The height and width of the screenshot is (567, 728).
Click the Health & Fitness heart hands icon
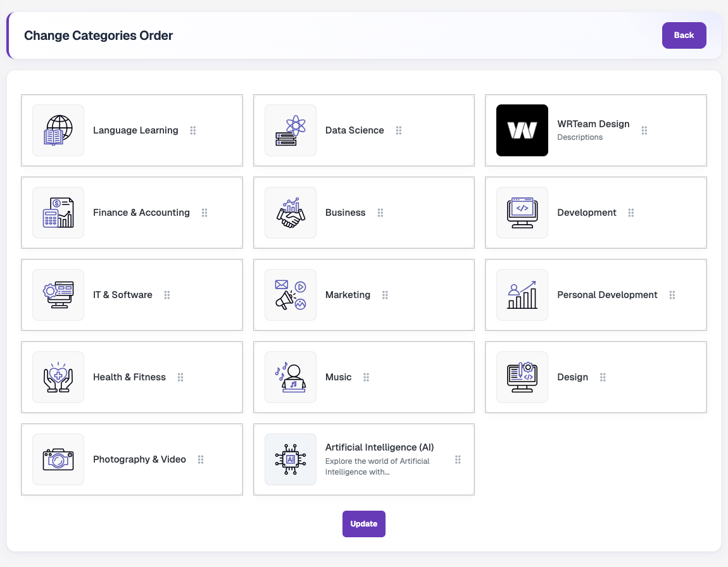[x=58, y=377]
